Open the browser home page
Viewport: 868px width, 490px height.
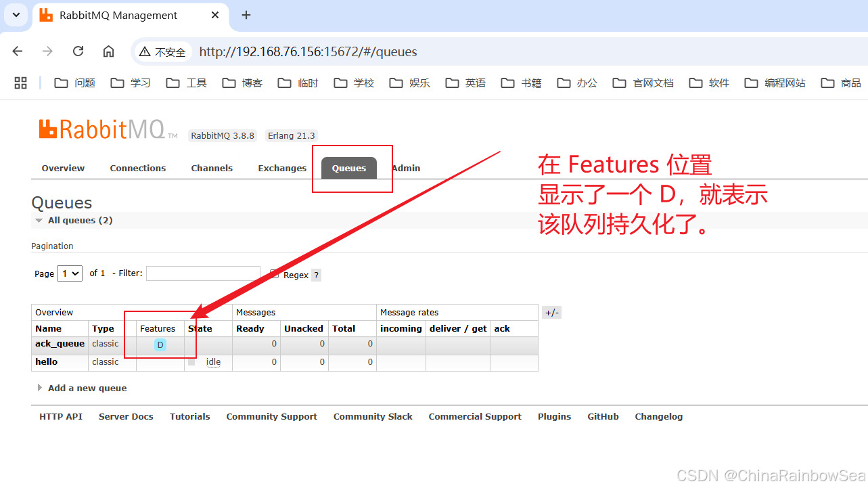(x=108, y=51)
